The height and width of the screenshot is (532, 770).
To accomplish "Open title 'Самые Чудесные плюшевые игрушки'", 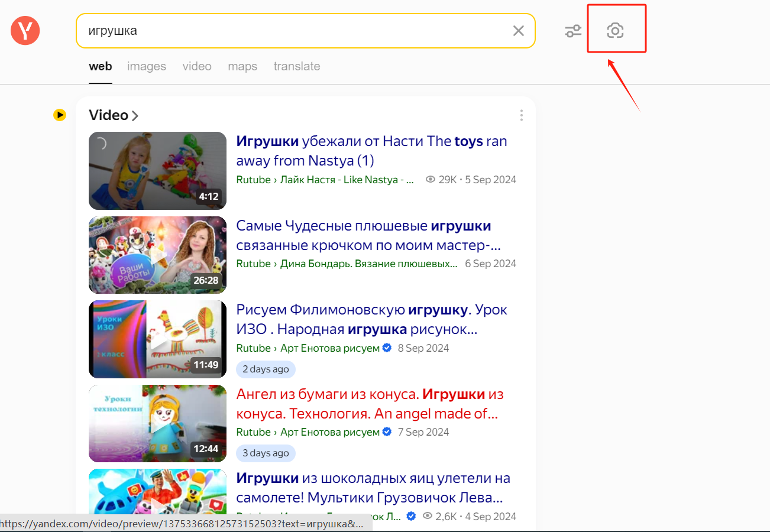I will (x=368, y=235).
